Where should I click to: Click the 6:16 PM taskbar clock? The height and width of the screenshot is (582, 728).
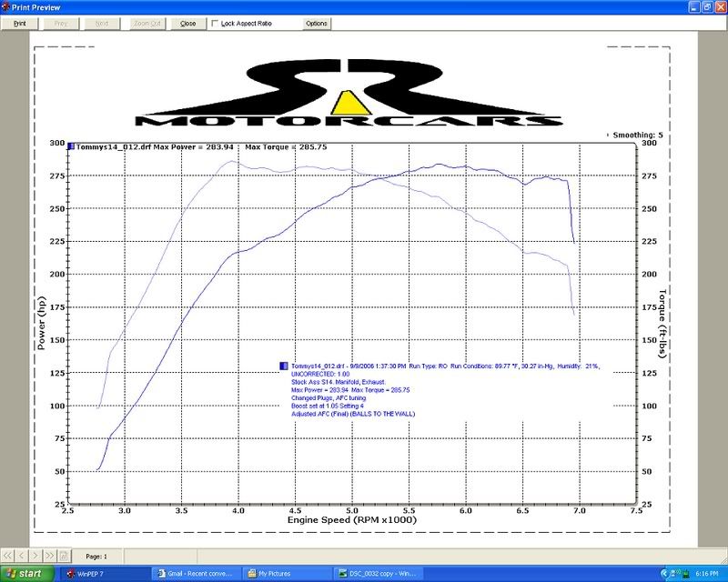[x=707, y=574]
